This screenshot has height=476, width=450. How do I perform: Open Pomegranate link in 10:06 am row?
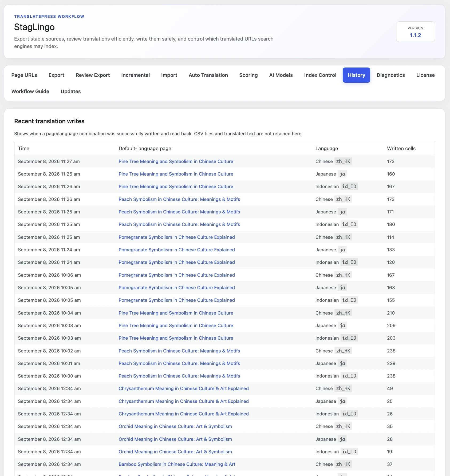click(177, 275)
